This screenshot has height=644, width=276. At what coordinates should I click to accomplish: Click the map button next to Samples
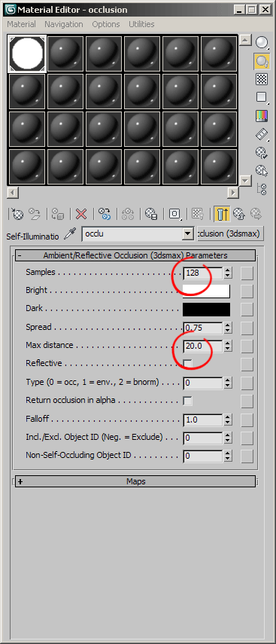pyautogui.click(x=247, y=273)
